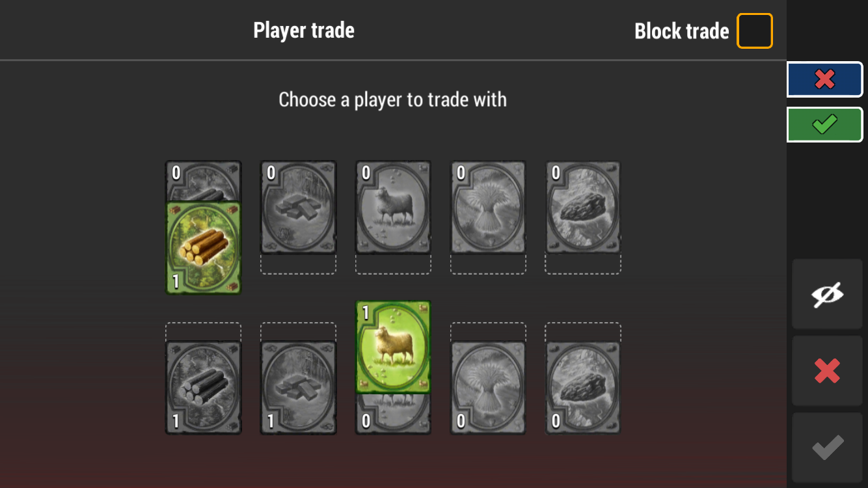
Task: Toggle the crossed-out eye visibility button
Action: point(827,294)
